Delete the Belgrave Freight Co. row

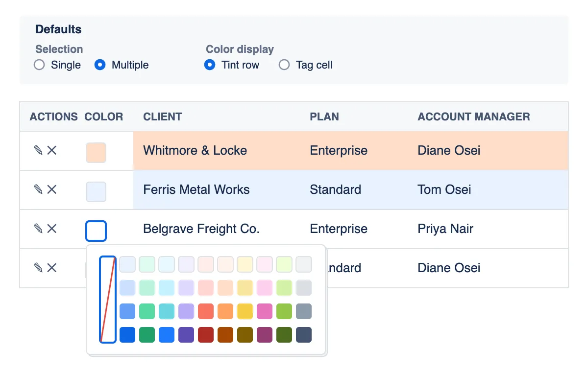[52, 229]
